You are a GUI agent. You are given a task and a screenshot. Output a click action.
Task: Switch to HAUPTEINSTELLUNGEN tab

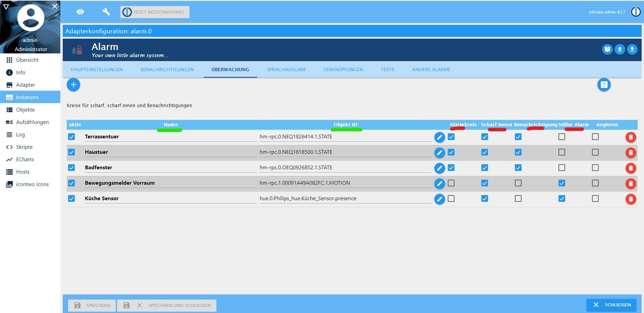97,70
